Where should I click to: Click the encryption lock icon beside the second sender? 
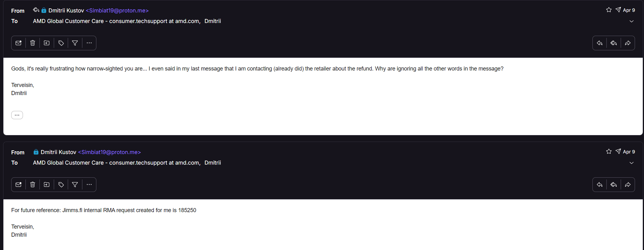36,152
